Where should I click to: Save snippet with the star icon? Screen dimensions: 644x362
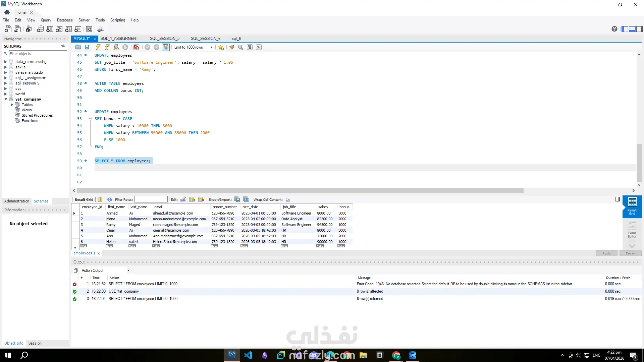click(221, 47)
